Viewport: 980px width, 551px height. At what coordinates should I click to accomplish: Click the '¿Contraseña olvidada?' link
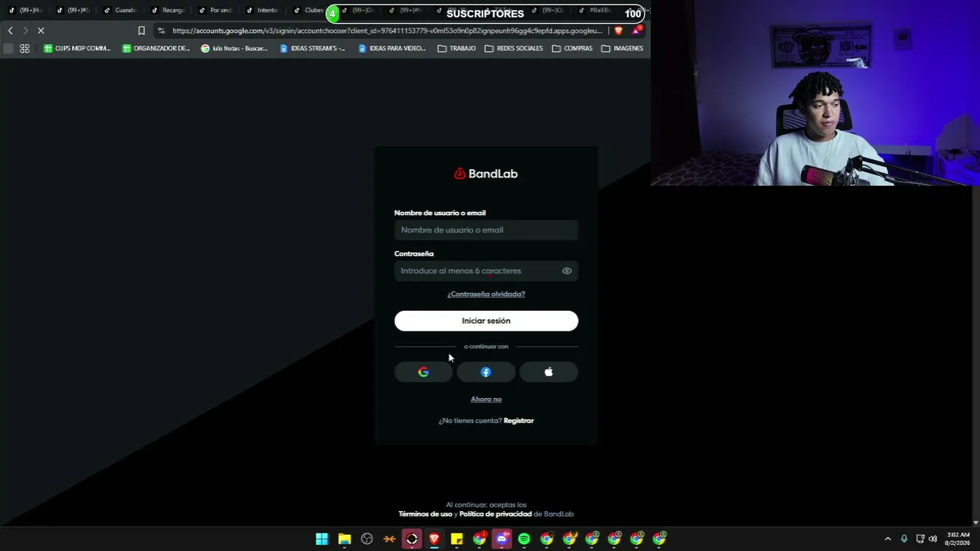click(x=486, y=294)
